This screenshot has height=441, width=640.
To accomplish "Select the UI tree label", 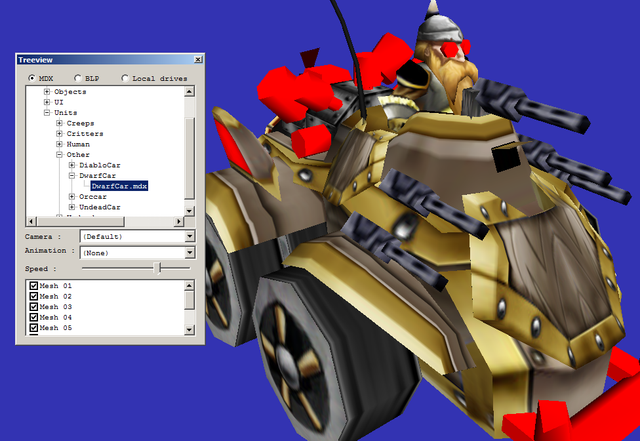I will click(59, 102).
